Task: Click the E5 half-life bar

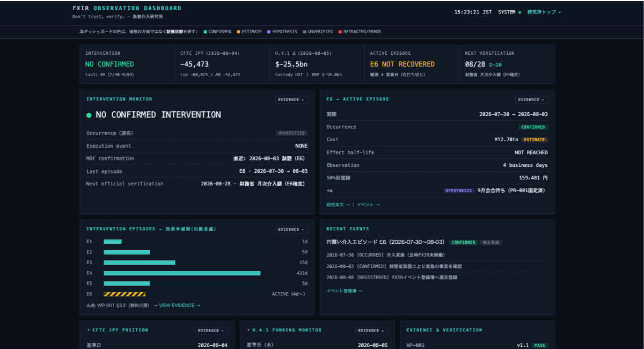Action: coord(127,283)
